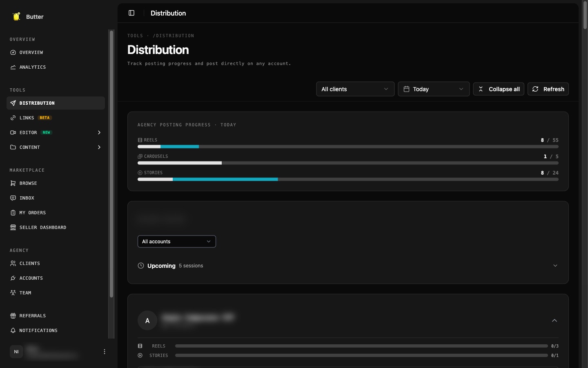Click the Upcoming clock icon
The height and width of the screenshot is (368, 588).
[141, 266]
